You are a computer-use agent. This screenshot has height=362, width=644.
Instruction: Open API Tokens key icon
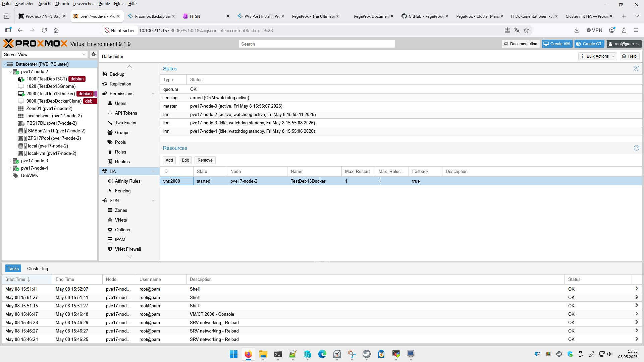110,113
